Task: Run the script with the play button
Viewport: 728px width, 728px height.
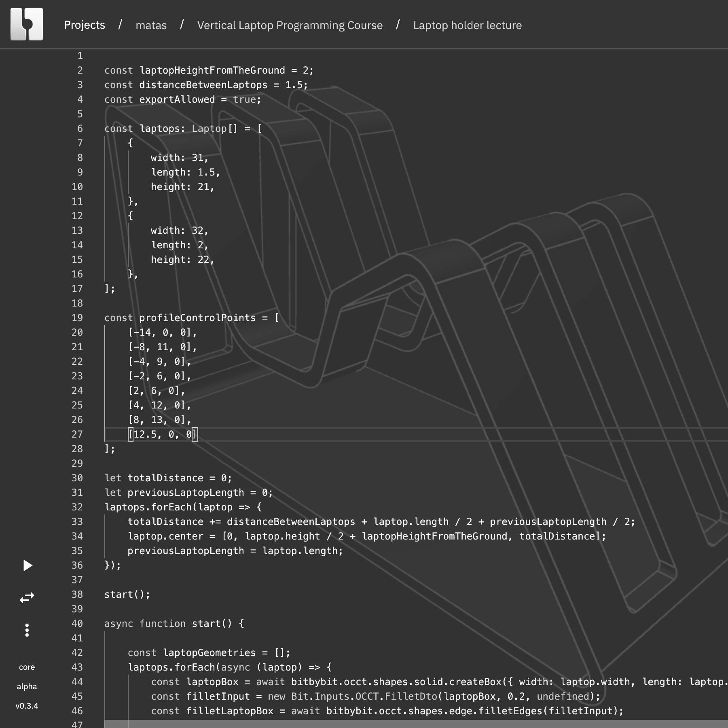Action: click(28, 565)
